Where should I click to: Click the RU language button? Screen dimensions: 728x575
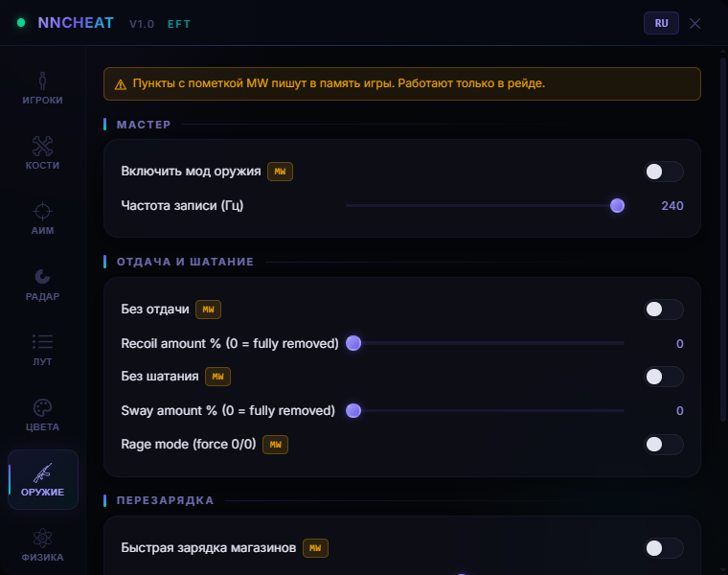pos(661,23)
